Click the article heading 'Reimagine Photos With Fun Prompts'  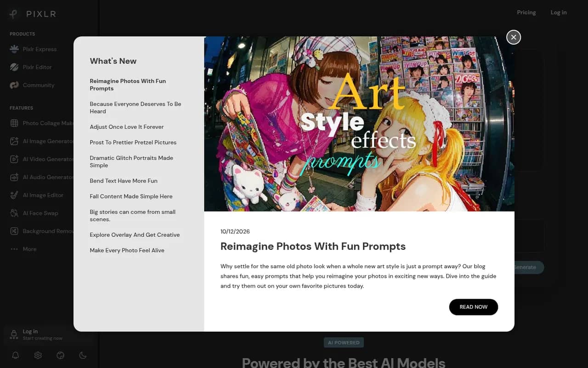click(x=313, y=247)
